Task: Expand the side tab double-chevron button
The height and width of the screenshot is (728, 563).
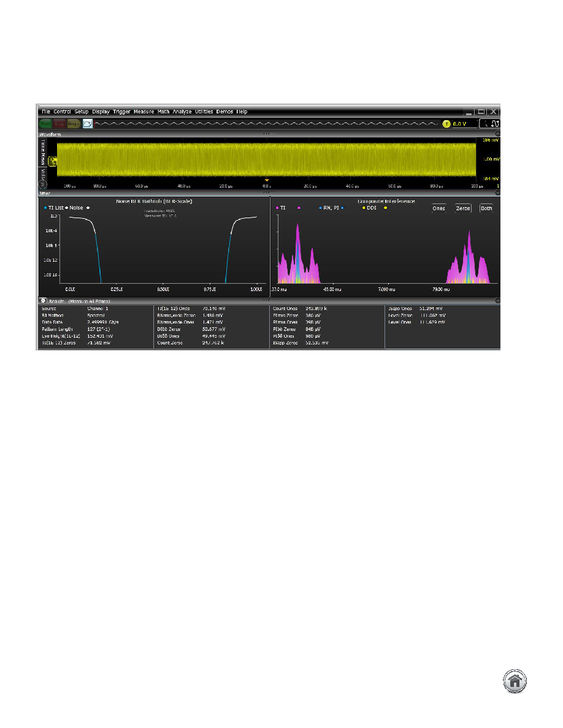Action: click(43, 184)
